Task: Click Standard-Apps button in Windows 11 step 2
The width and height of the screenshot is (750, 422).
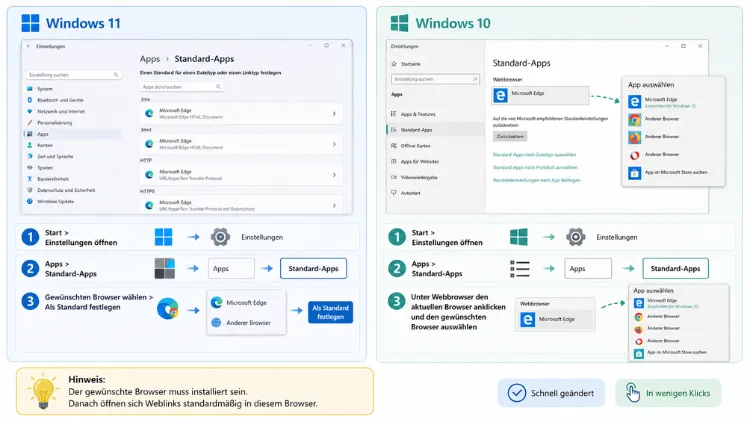Action: pyautogui.click(x=313, y=268)
